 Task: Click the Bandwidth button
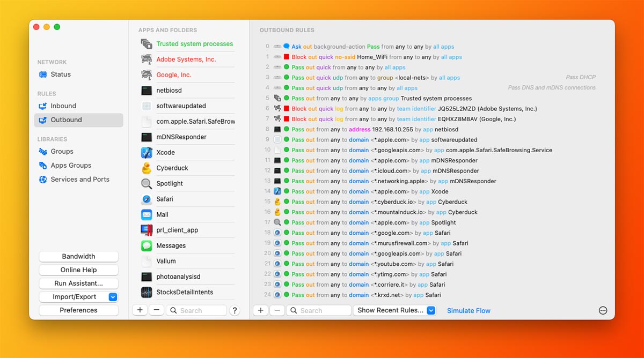pyautogui.click(x=79, y=257)
